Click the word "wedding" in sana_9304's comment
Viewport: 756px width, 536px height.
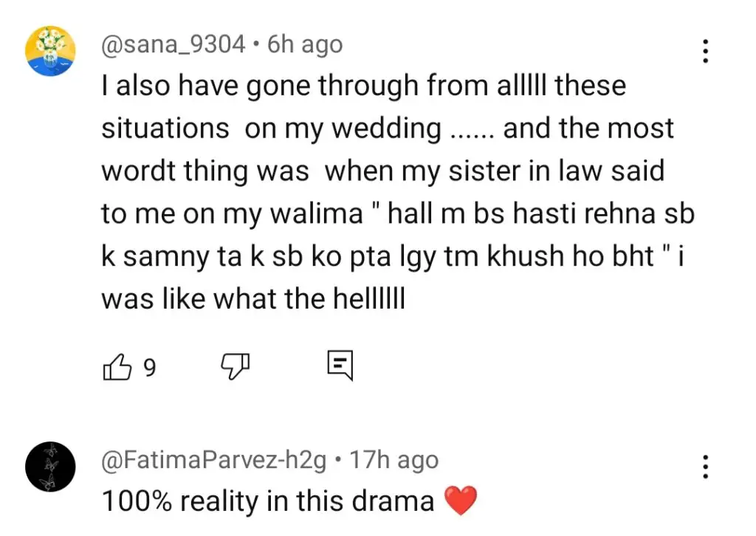click(386, 128)
